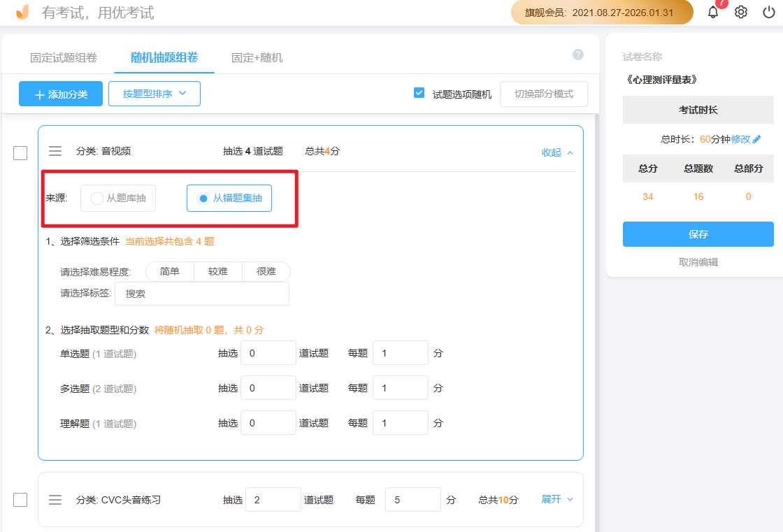This screenshot has height=532, width=783.
Task: Click the app logo icon top left
Action: (x=21, y=12)
